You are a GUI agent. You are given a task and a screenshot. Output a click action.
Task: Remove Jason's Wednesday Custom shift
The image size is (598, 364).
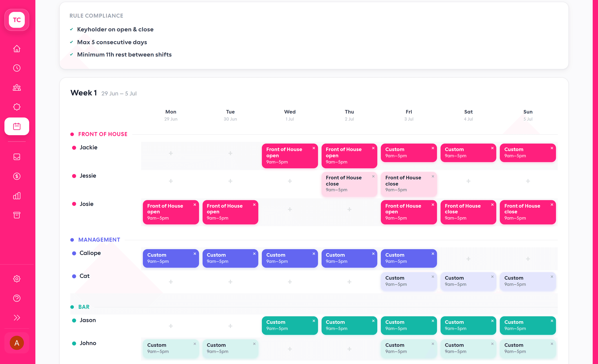(314, 321)
